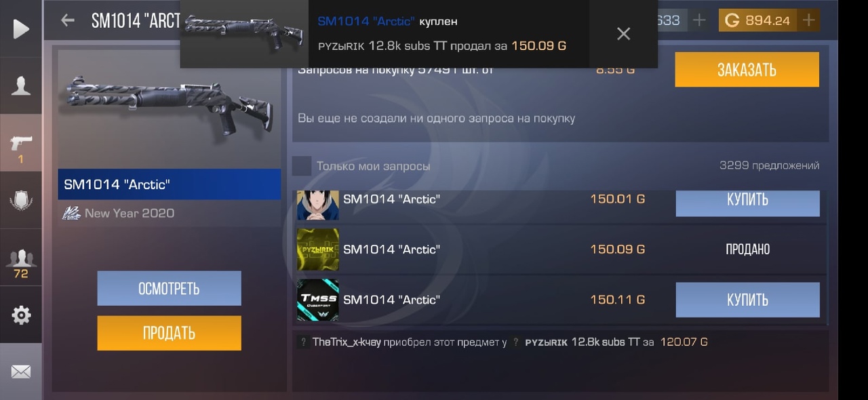Enable the 'Только мои запросы' checkbox

click(x=302, y=165)
